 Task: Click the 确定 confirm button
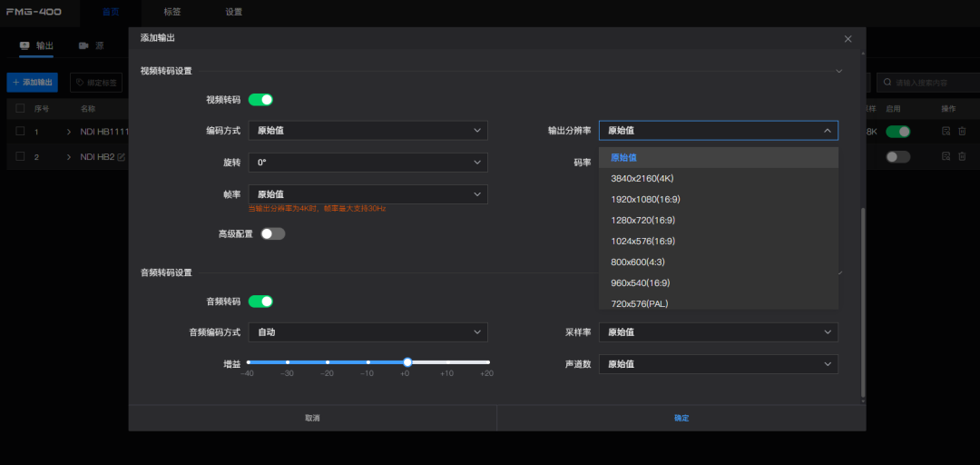pyautogui.click(x=681, y=418)
